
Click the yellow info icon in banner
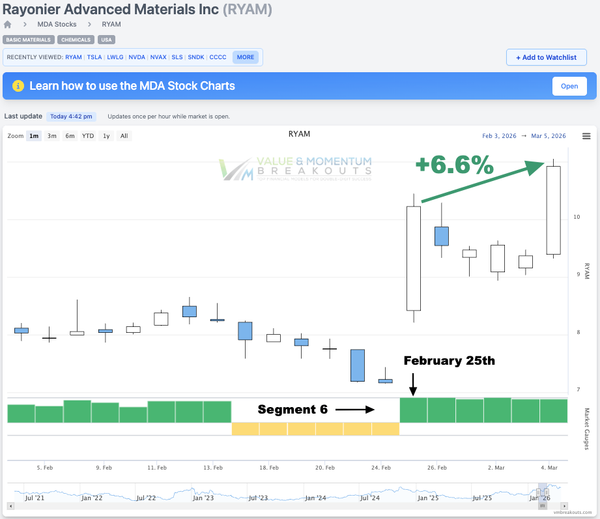click(18, 86)
